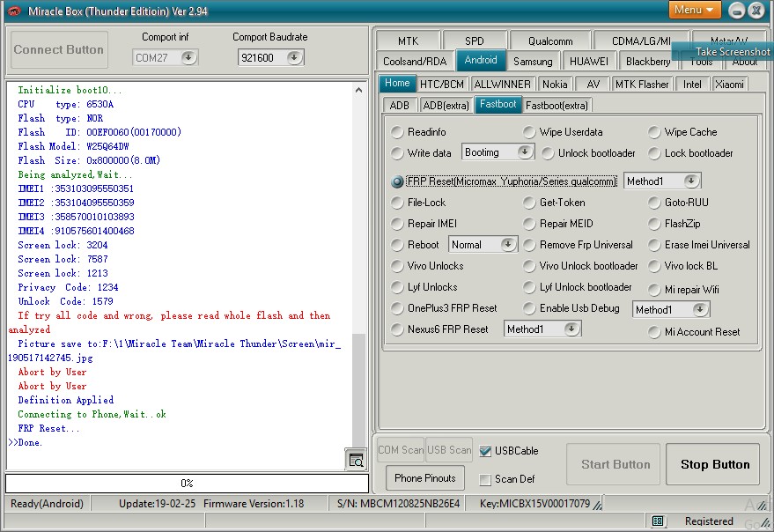The image size is (774, 532).
Task: Switch to the Fastboot(extra) sub-tab
Action: pyautogui.click(x=557, y=105)
